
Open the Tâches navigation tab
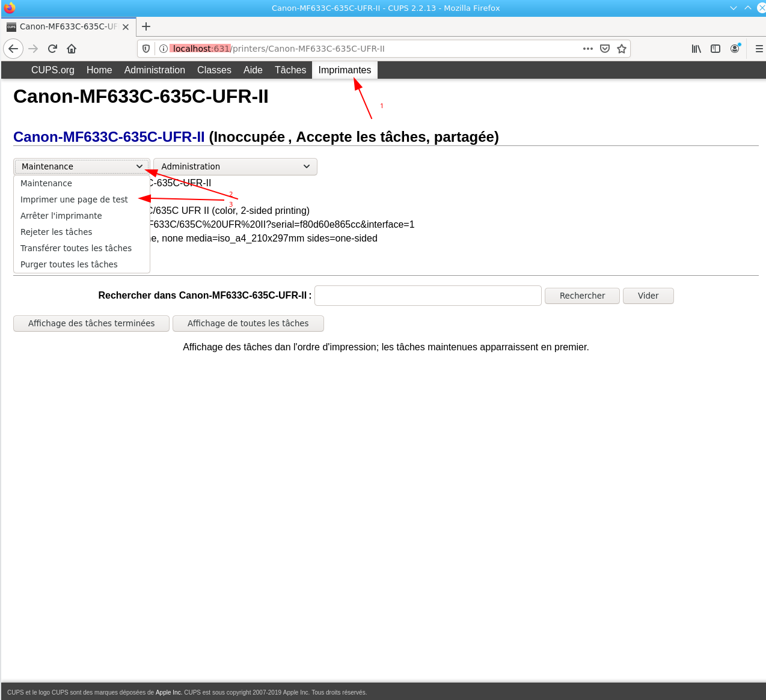click(290, 70)
